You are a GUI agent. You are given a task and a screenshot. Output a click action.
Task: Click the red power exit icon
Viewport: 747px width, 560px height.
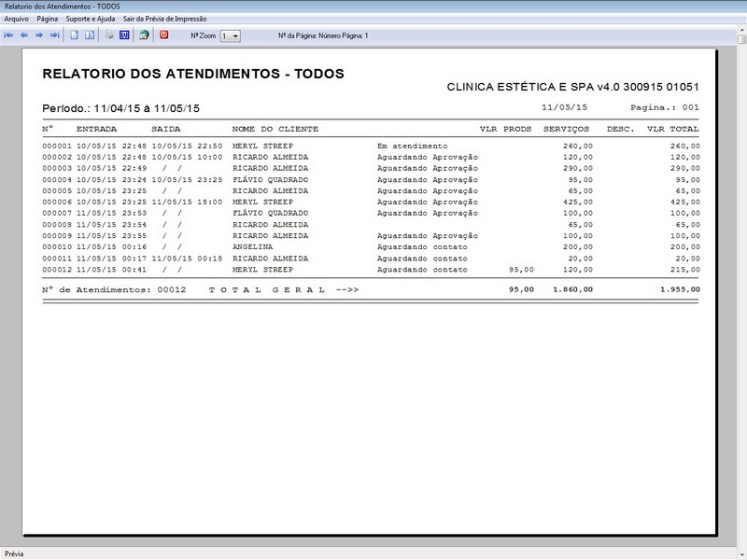pos(164,35)
